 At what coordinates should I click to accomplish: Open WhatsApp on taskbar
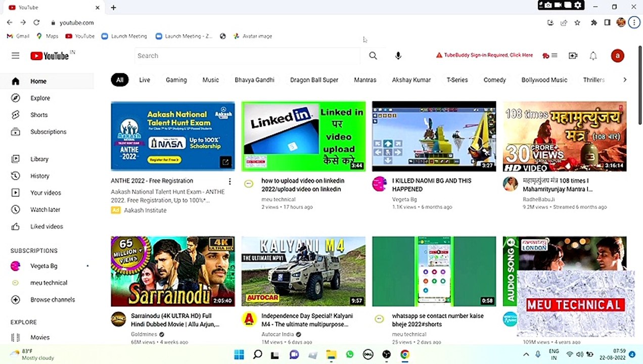point(350,354)
